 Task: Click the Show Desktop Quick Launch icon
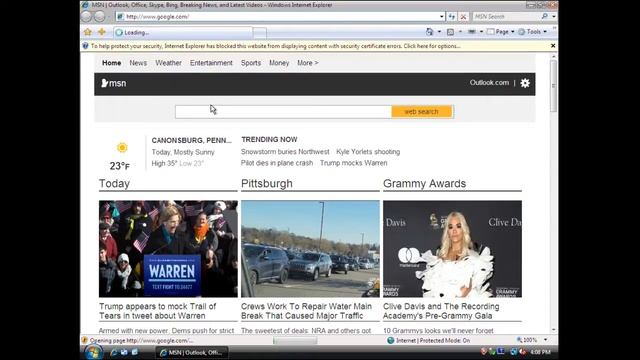124,352
